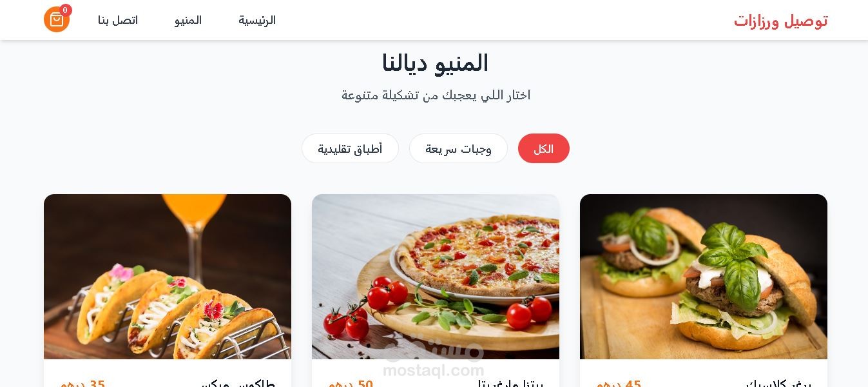
Task: Open the margherita pizza photo
Action: pyautogui.click(x=436, y=277)
